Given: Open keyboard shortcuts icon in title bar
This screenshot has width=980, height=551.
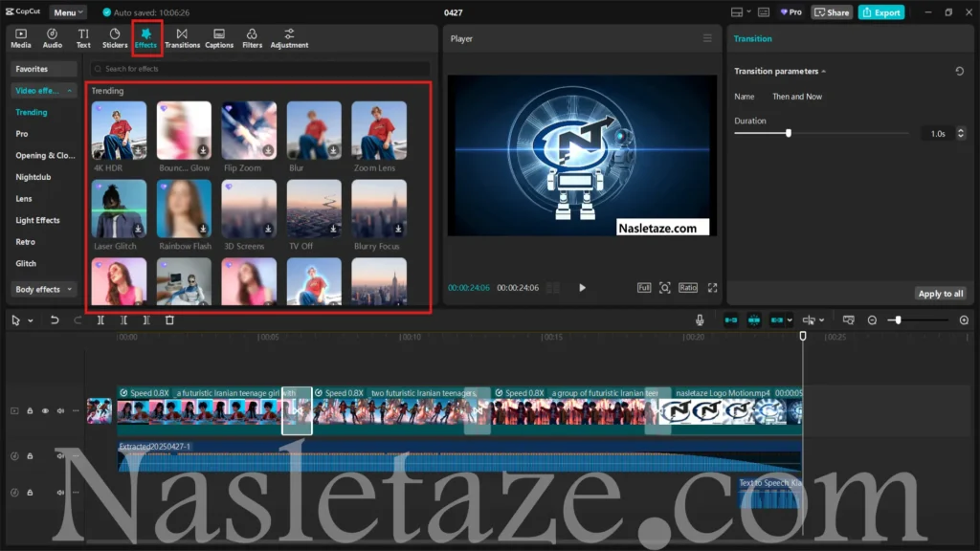Looking at the screenshot, I should 764,12.
